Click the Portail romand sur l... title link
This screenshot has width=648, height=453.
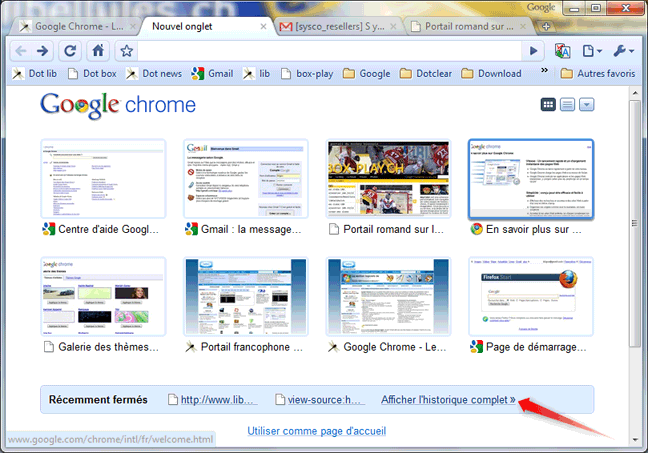[x=393, y=229]
